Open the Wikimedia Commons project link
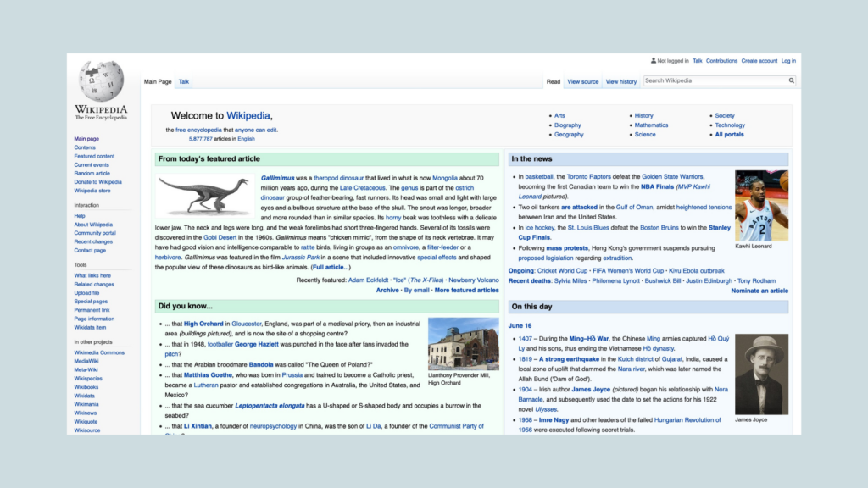This screenshot has width=868, height=488. [x=99, y=352]
